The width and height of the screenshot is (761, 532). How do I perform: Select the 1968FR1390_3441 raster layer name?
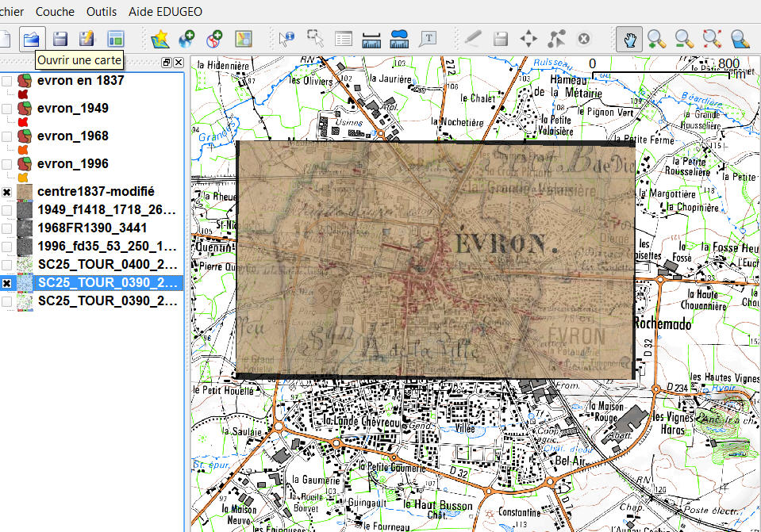point(92,228)
